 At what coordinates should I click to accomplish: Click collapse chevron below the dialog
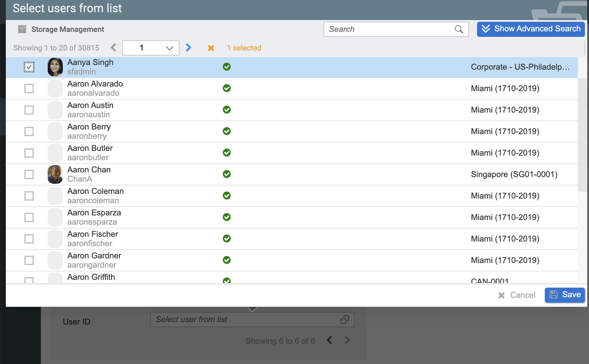(x=252, y=309)
